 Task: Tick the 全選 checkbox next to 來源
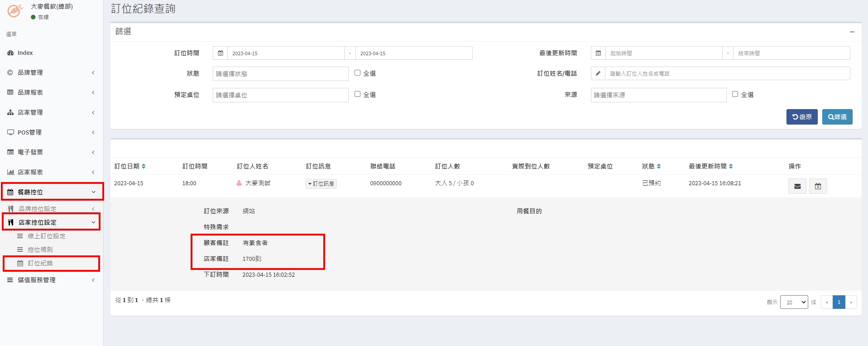(735, 94)
